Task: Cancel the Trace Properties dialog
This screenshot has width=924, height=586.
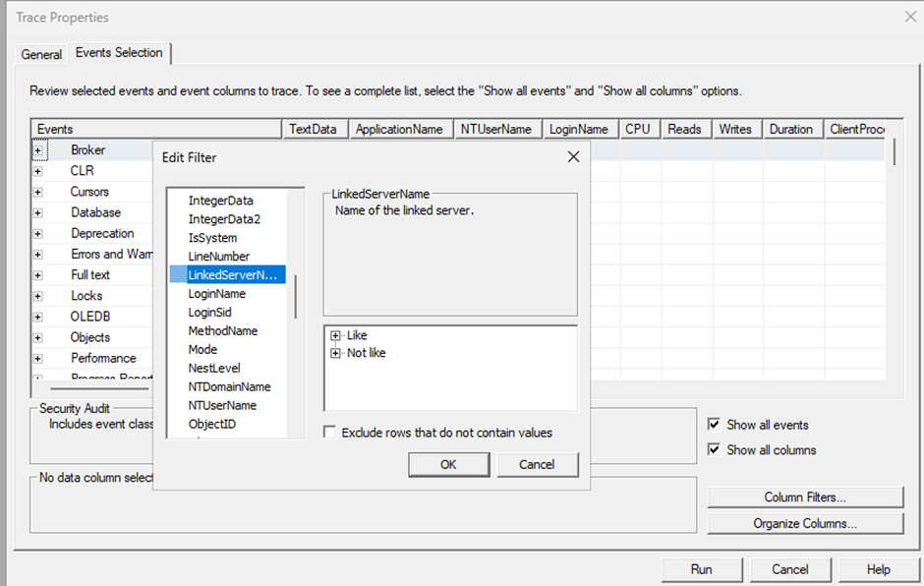Action: click(x=790, y=569)
